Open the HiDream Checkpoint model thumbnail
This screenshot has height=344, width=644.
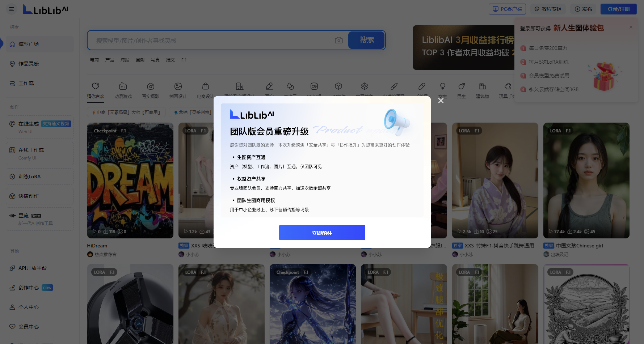[x=130, y=180]
